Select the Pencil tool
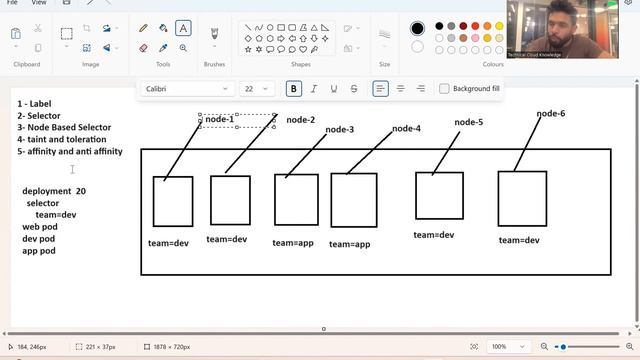This screenshot has height=360, width=640. pyautogui.click(x=143, y=28)
